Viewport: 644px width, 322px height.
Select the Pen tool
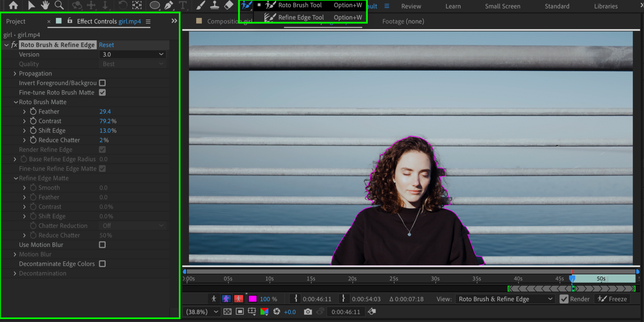pyautogui.click(x=169, y=5)
